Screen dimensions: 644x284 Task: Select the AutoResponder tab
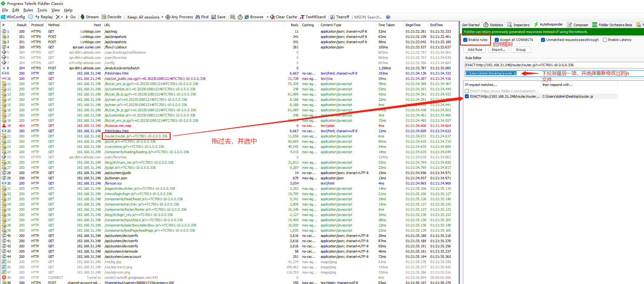pos(548,25)
